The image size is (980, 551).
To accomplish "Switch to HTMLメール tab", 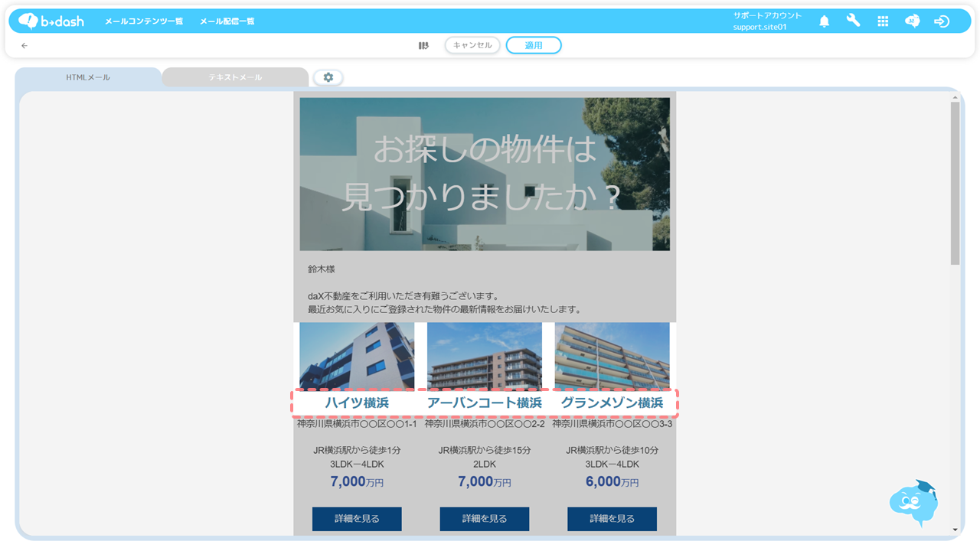I will [88, 77].
